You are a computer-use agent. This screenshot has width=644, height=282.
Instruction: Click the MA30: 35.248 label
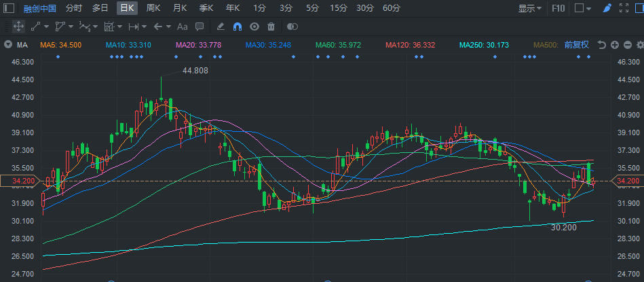pos(268,45)
